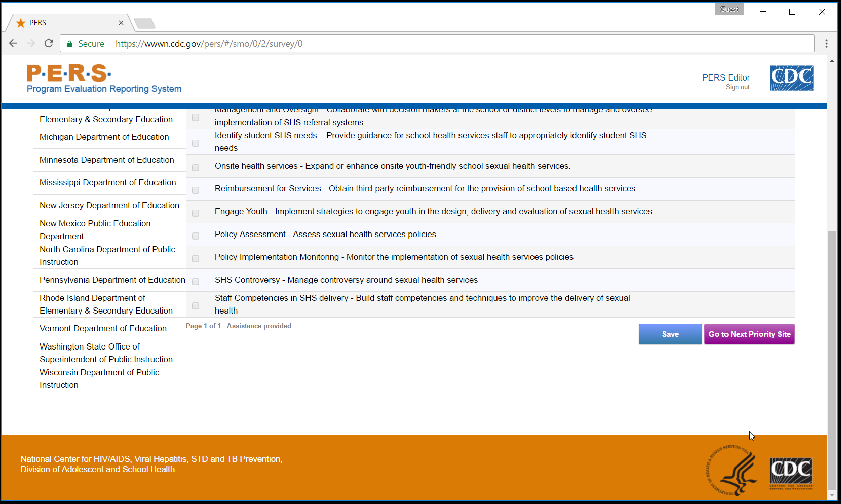Reload the PERS page
Image resolution: width=841 pixels, height=504 pixels.
(49, 44)
